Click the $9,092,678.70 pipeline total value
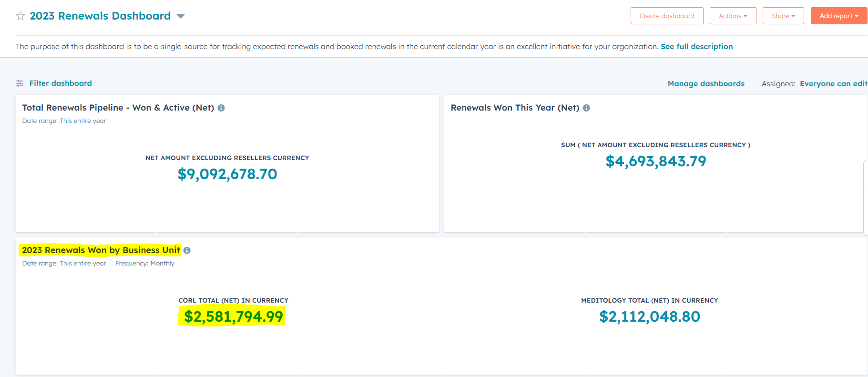The height and width of the screenshot is (377, 868). coord(227,174)
